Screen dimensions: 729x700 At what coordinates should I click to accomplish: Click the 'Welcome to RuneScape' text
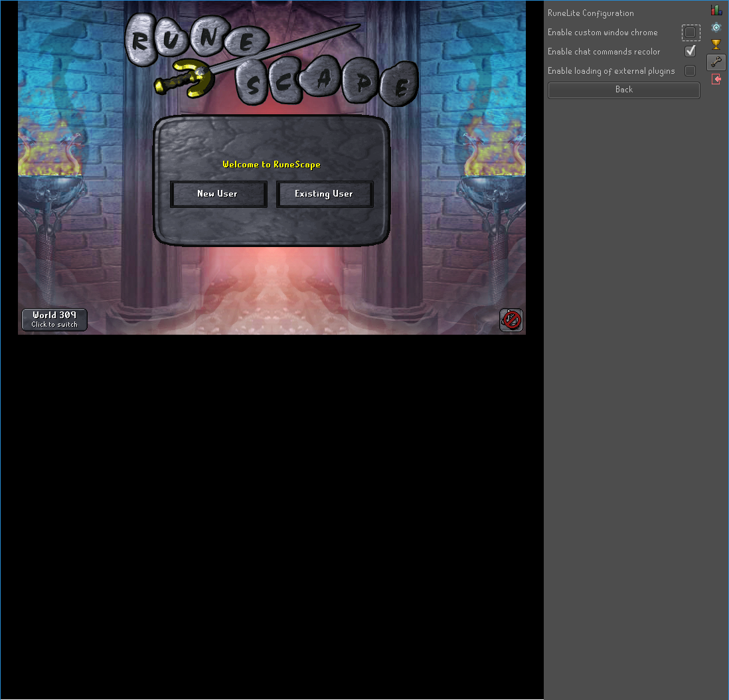point(271,165)
